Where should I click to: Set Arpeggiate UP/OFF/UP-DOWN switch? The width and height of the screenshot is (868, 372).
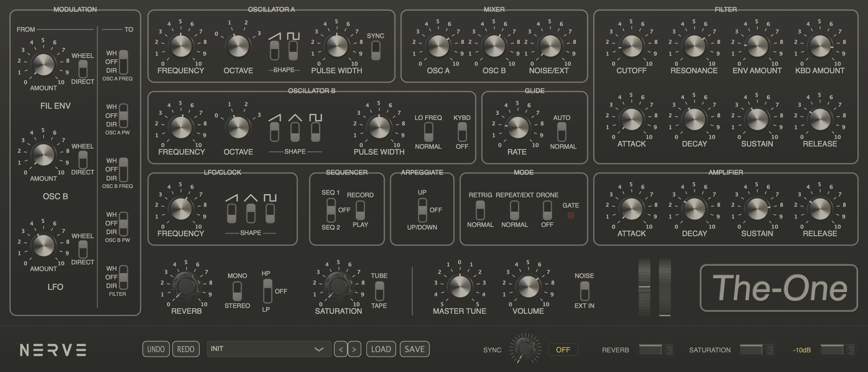click(423, 210)
